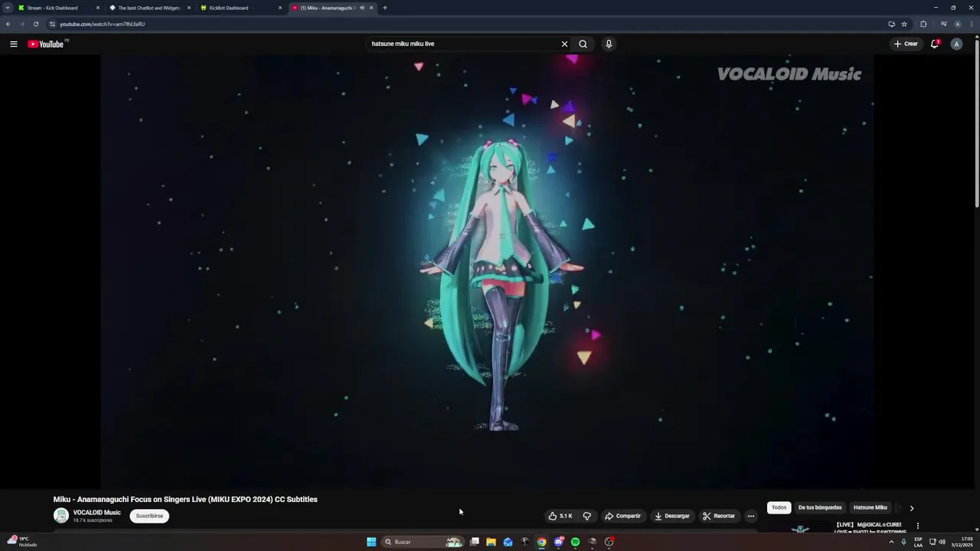The height and width of the screenshot is (551, 980).
Task: Open options for the M@GICAL CURE suggested video
Action: coord(917,526)
